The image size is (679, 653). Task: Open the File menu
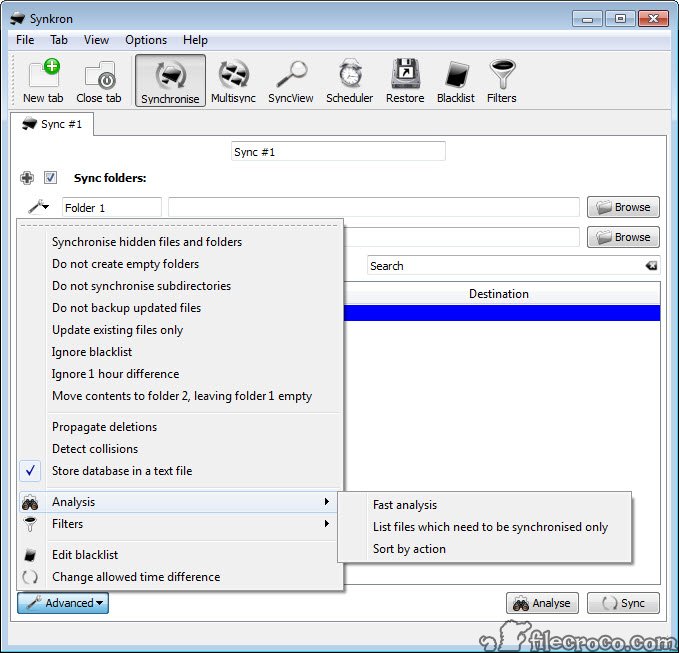click(x=25, y=40)
